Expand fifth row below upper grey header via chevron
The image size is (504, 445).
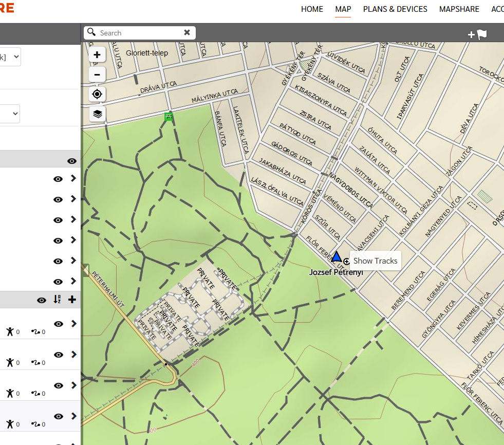[x=73, y=260]
